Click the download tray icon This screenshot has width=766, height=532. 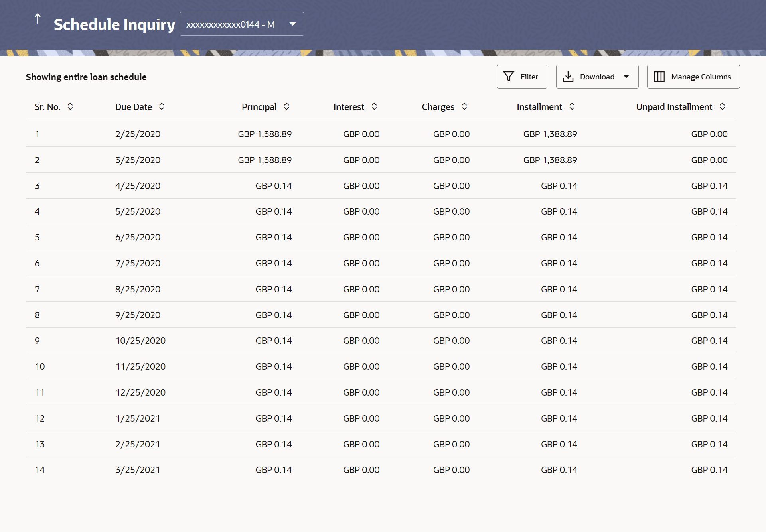tap(568, 77)
